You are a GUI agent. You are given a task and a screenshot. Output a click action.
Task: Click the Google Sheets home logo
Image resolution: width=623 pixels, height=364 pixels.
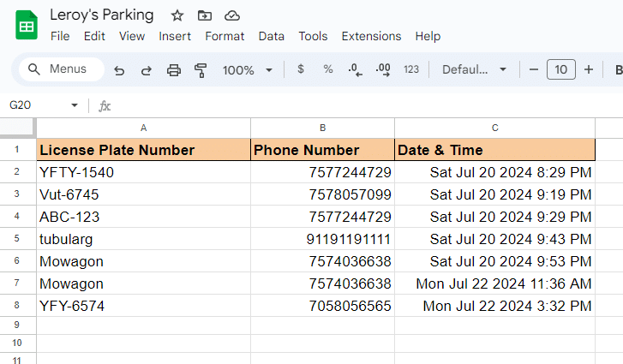tap(26, 26)
